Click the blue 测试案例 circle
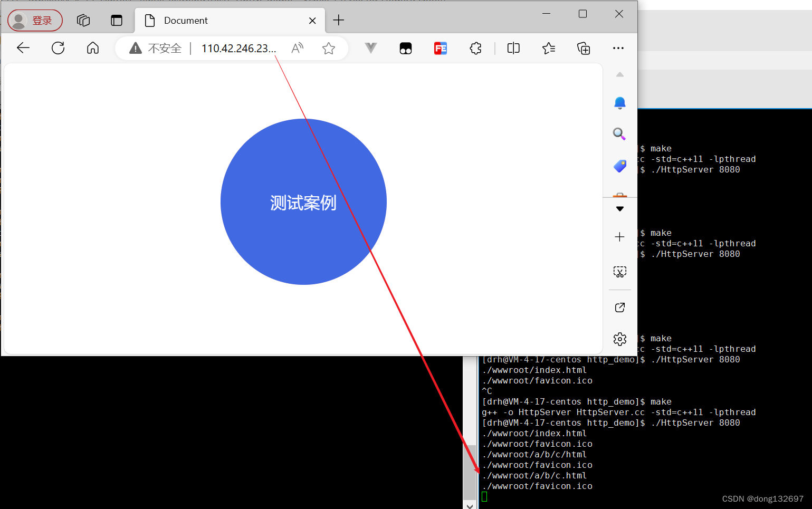Image resolution: width=812 pixels, height=509 pixels. [303, 202]
